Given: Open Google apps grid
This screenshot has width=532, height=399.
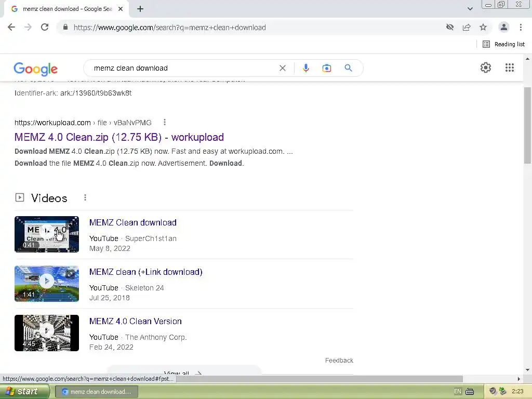Looking at the screenshot, I should click(x=510, y=68).
